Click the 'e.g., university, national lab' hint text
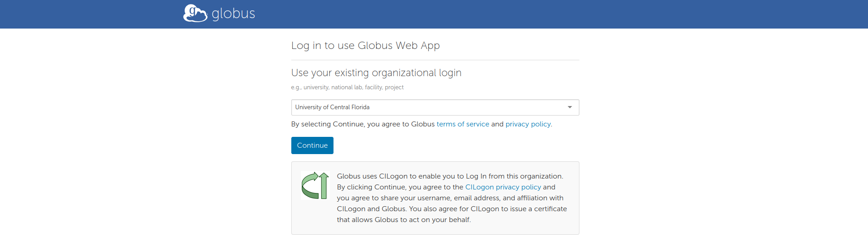This screenshot has height=242, width=868. pos(347,87)
